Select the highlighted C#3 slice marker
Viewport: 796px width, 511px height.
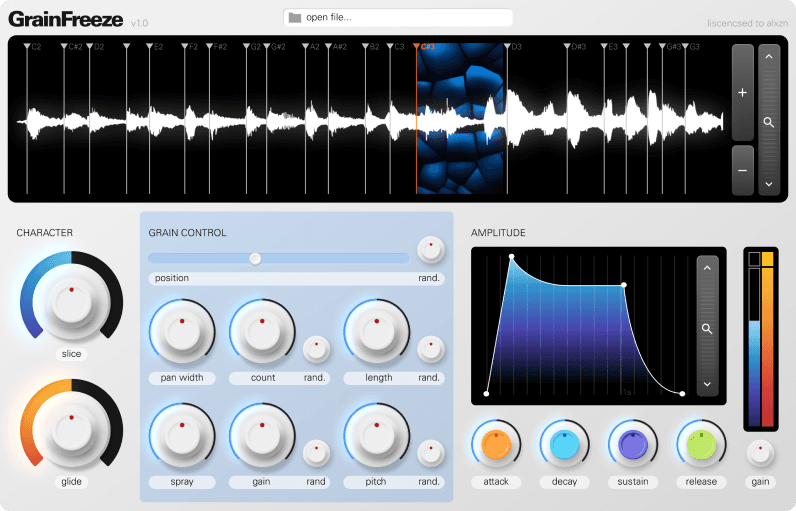(x=418, y=47)
